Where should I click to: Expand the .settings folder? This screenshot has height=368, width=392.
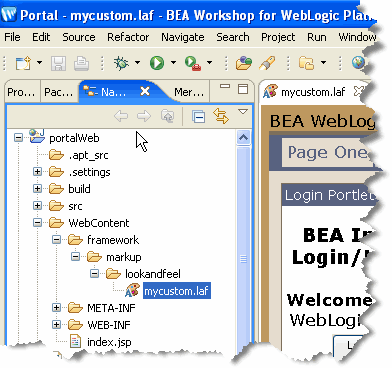click(x=37, y=172)
